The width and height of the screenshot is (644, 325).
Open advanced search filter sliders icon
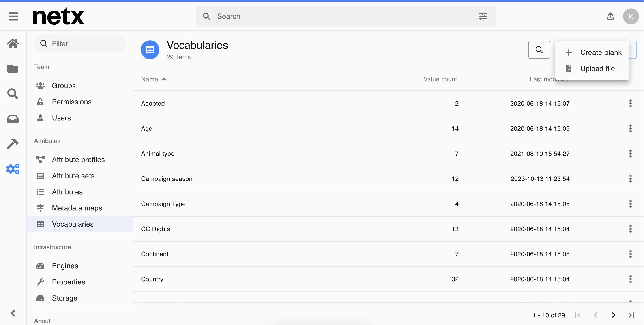[x=483, y=17]
